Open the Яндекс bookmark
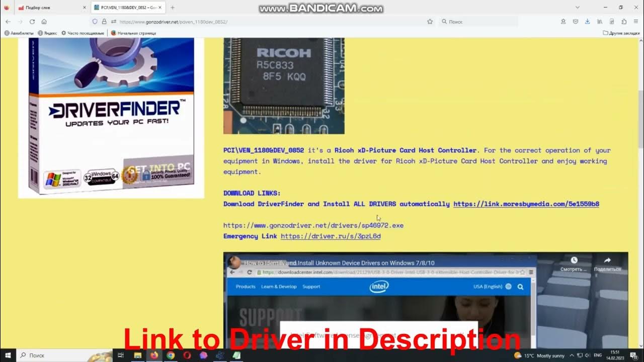 coord(47,33)
